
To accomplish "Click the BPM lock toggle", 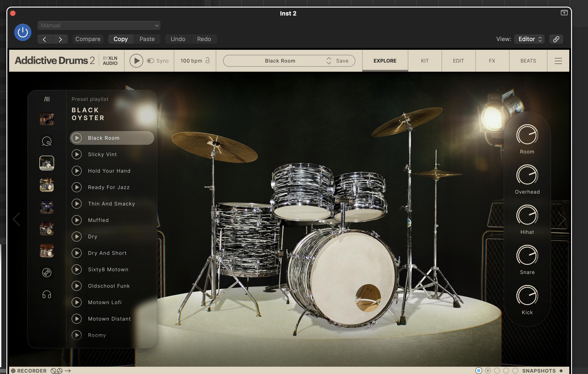I will click(208, 61).
